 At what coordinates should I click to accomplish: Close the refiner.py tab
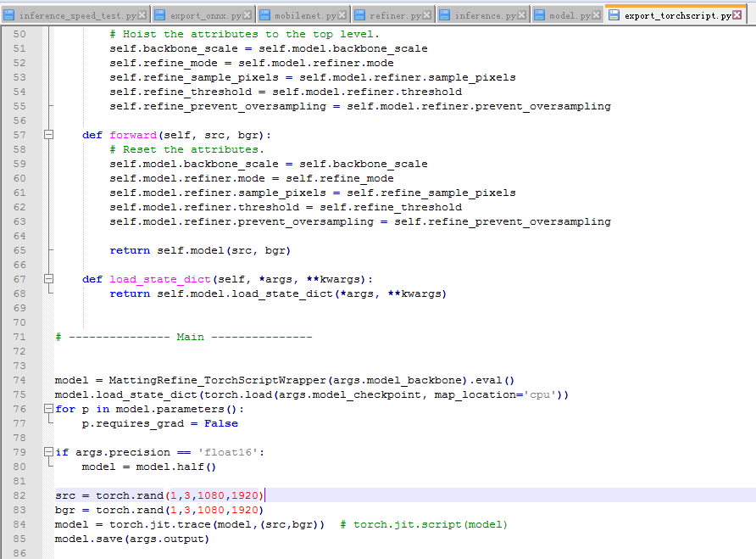point(426,15)
